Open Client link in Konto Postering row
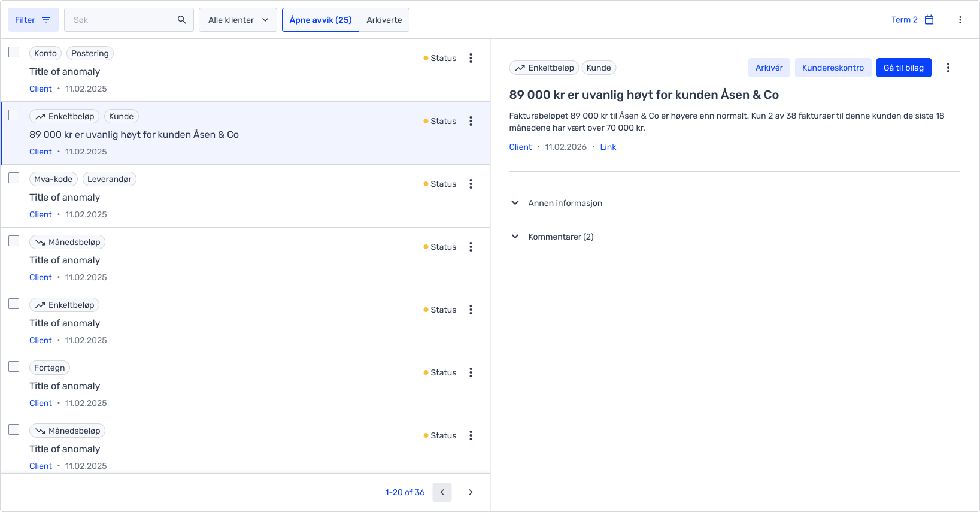This screenshot has width=980, height=512. point(41,89)
